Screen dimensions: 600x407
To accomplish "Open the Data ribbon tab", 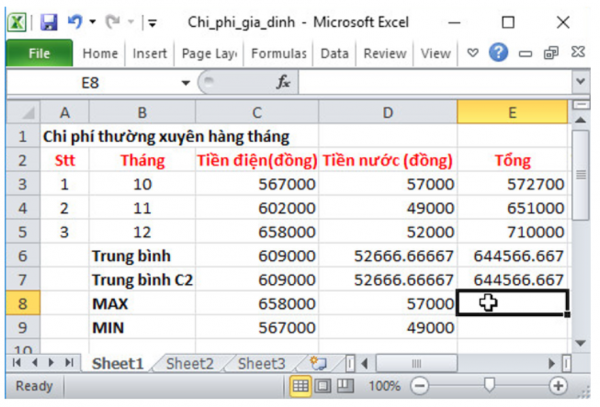I will coord(334,54).
